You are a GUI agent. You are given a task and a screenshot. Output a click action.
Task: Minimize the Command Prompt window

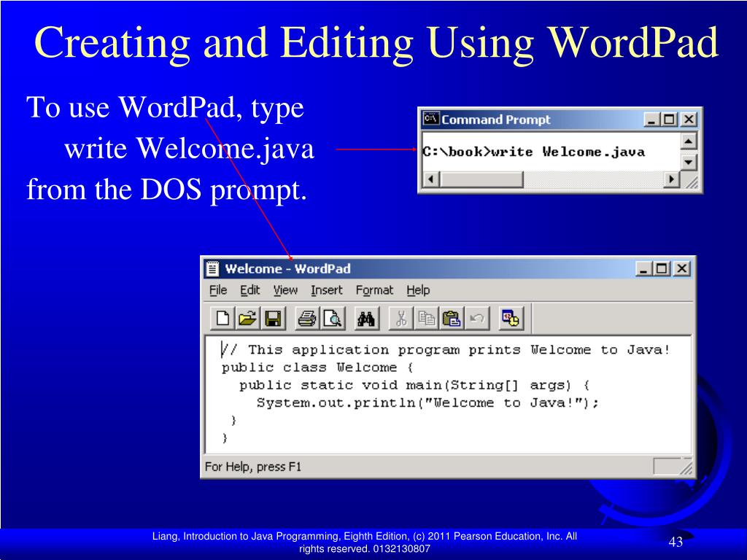(x=651, y=119)
